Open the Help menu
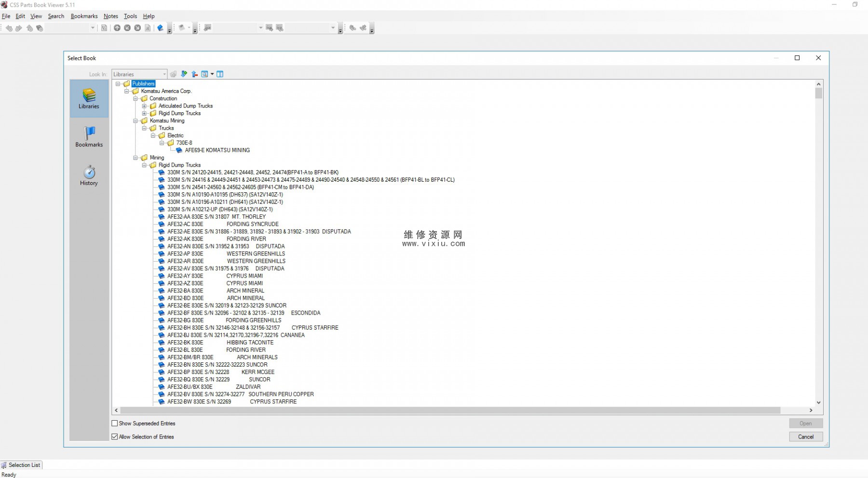 (149, 16)
